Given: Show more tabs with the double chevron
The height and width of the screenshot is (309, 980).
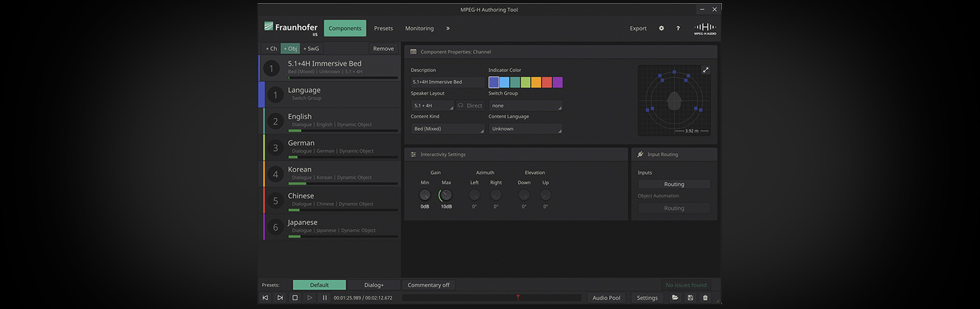Looking at the screenshot, I should click(448, 28).
